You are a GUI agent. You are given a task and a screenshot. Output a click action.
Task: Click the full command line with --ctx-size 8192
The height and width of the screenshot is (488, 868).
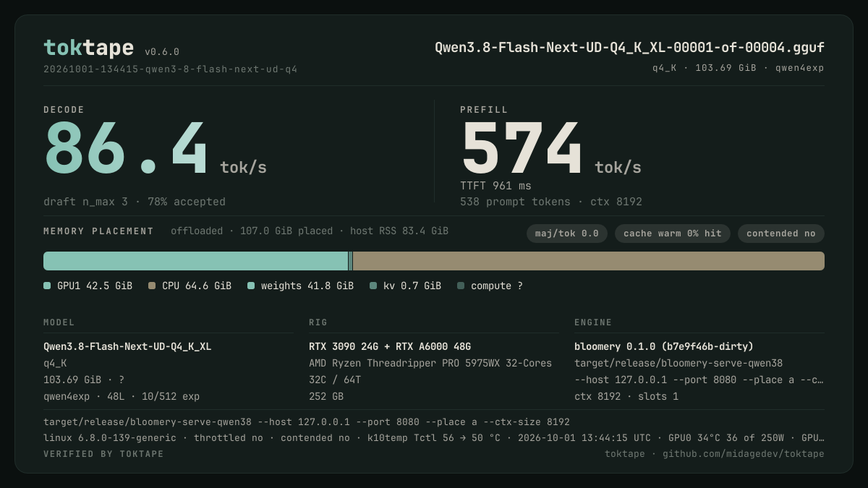(307, 421)
